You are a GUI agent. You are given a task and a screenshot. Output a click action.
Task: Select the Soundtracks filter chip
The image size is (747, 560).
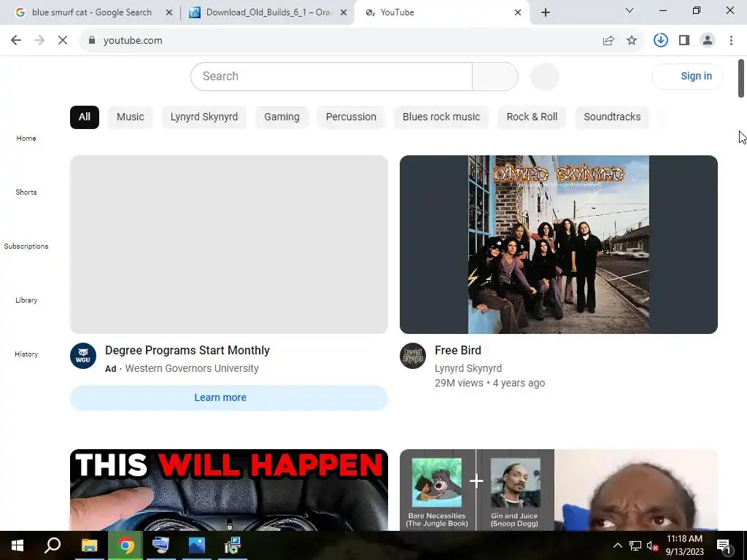pos(612,117)
